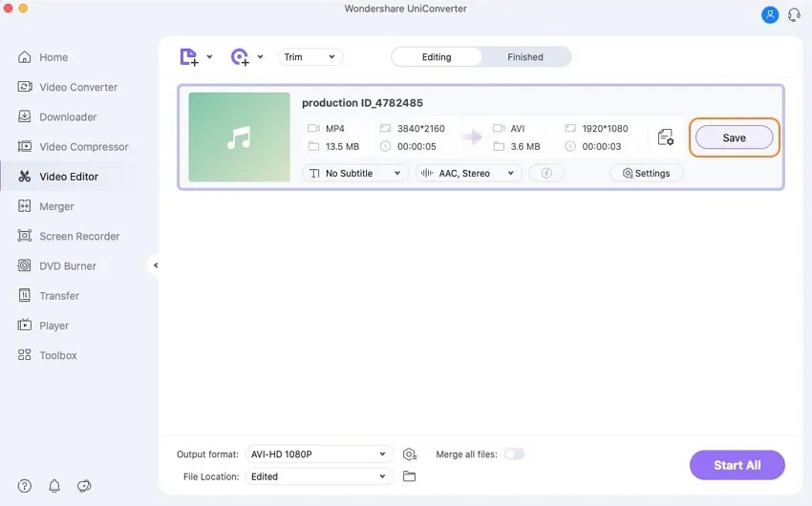Click the source format MP4 text
The image size is (812, 506).
pyautogui.click(x=335, y=128)
